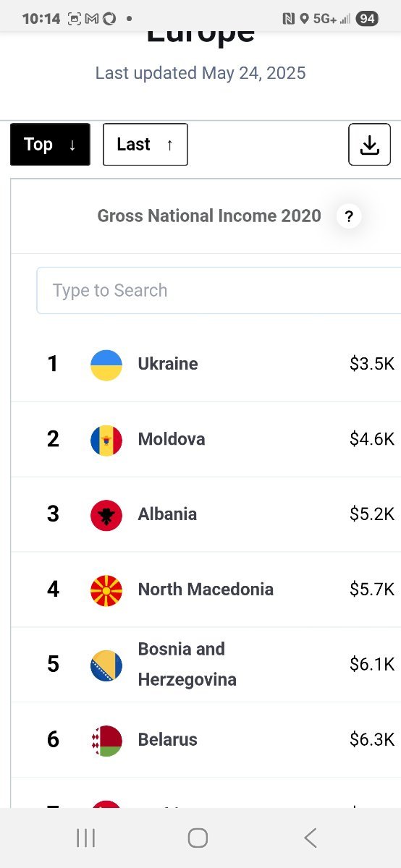Screen dimensions: 401x868
Task: Tap the Belarus flag icon
Action: (x=106, y=741)
